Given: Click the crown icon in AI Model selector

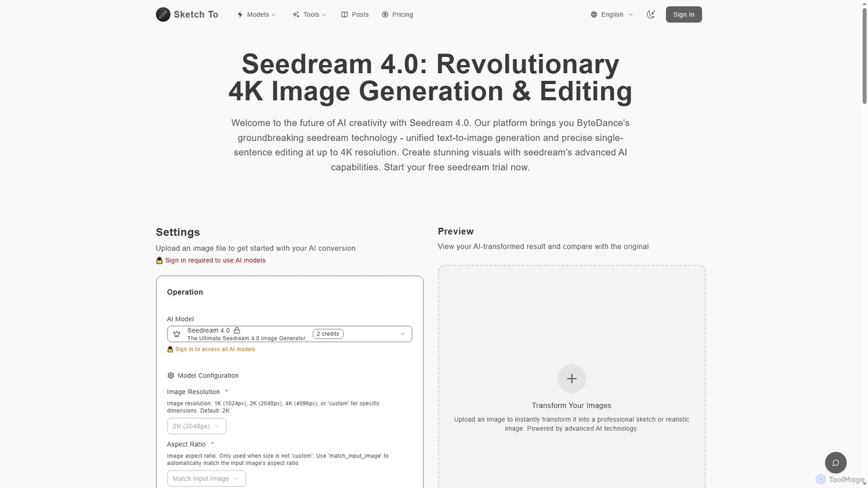Looking at the screenshot, I should [177, 334].
